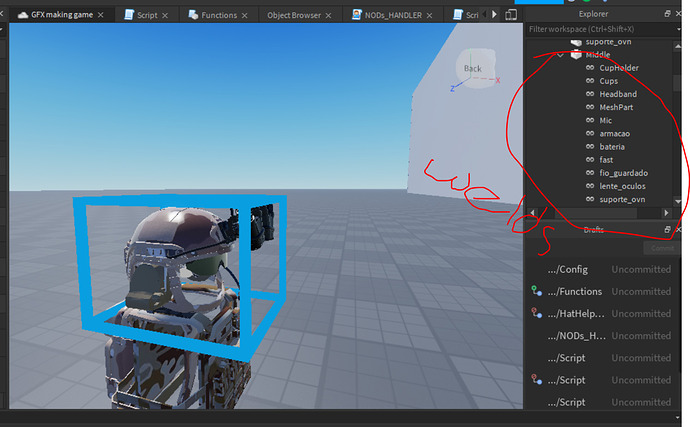Click Uncommitted status of .../NODs_H...
This screenshot has width=690, height=427.
coord(641,336)
